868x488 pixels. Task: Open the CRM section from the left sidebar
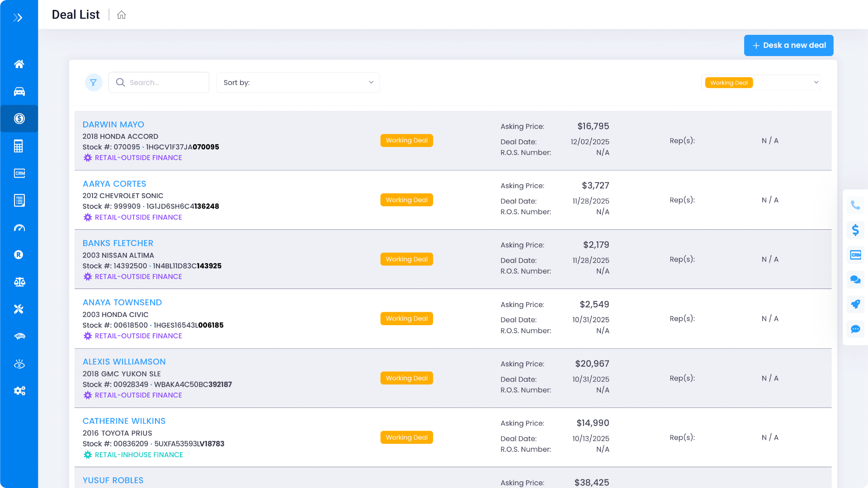pos(19,173)
